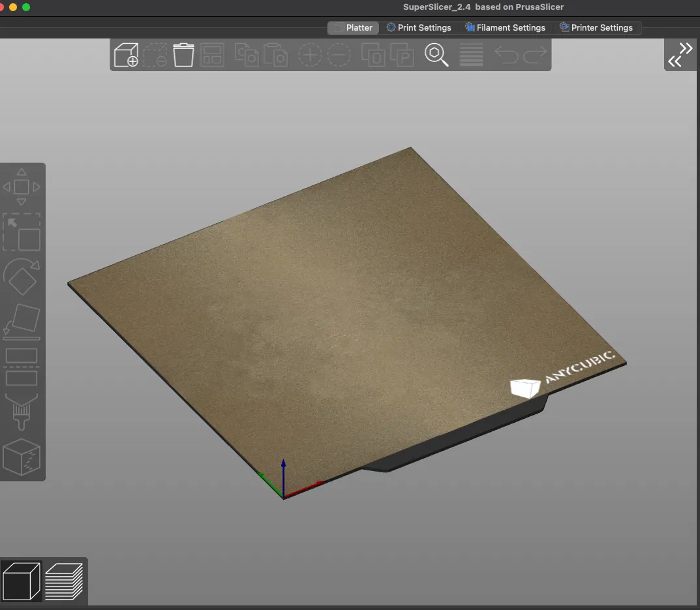Viewport: 700px width, 610px height.
Task: Select the Place on face tool
Action: point(22,322)
